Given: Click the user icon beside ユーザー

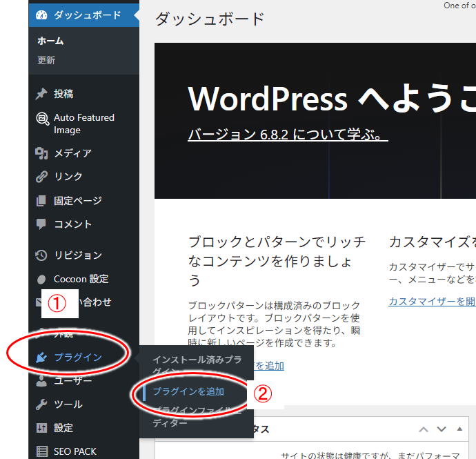Looking at the screenshot, I should (41, 381).
